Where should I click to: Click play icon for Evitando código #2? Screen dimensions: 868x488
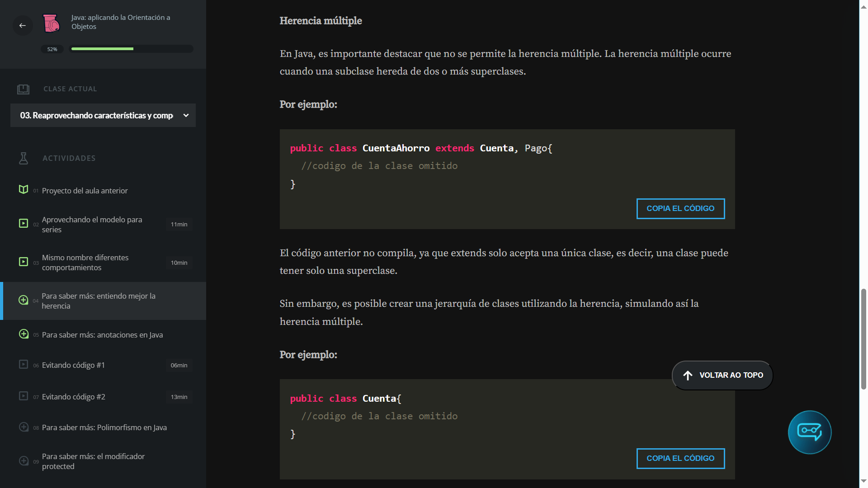pos(24,396)
